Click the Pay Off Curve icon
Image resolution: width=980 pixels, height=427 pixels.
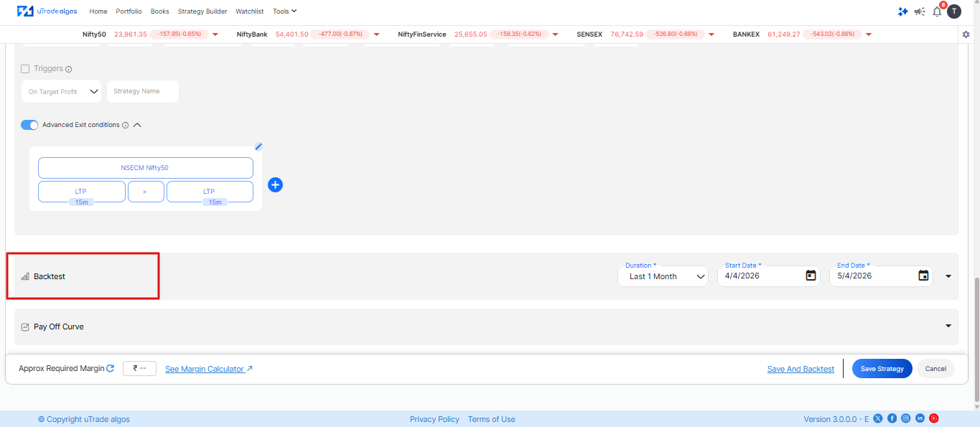click(x=25, y=327)
